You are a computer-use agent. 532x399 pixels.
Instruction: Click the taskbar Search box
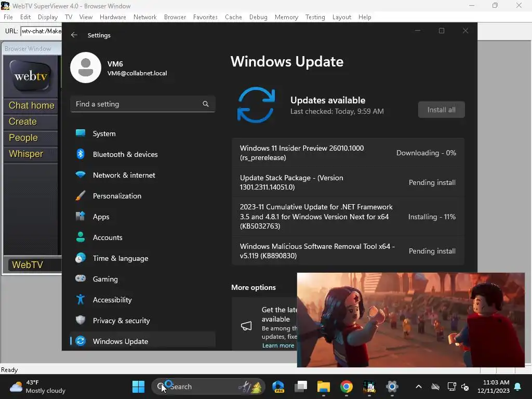[x=208, y=387]
